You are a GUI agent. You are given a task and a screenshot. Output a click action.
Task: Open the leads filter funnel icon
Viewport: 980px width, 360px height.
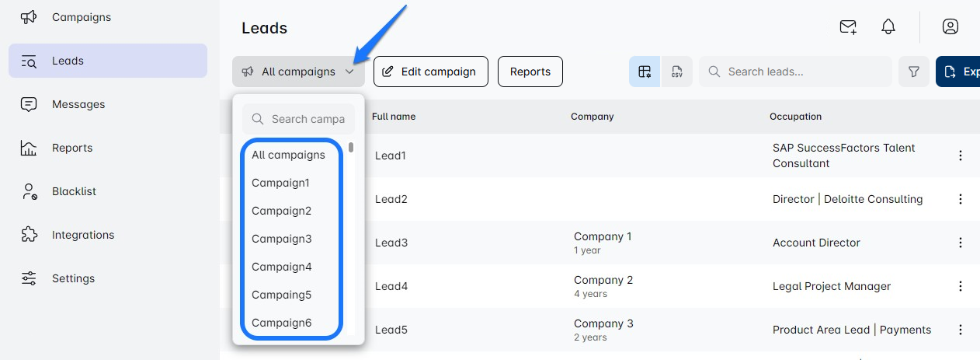click(x=914, y=72)
